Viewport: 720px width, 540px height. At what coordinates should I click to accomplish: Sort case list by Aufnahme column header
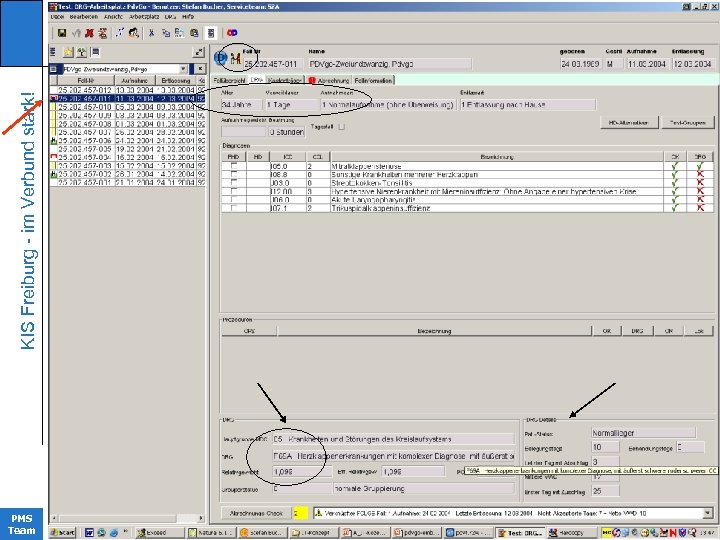coord(135,80)
